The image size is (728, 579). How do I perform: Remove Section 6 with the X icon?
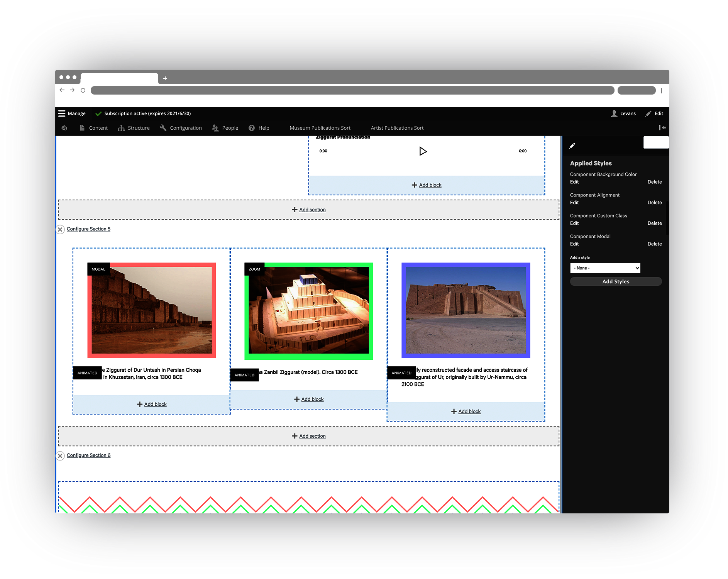(x=60, y=456)
